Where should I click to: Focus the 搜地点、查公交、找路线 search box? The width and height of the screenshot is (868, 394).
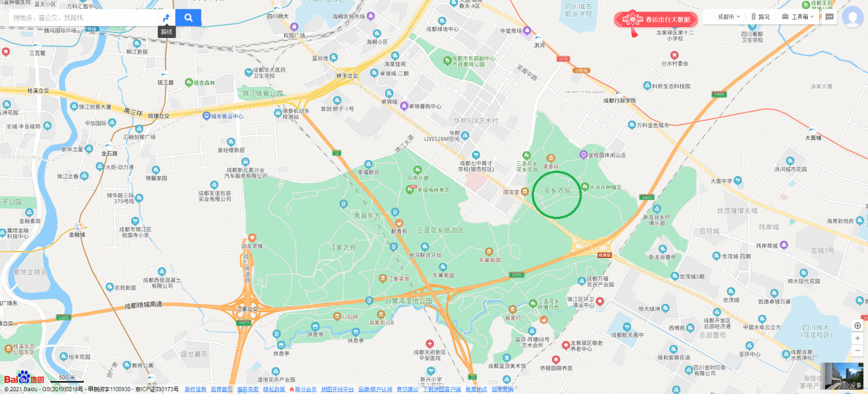(84, 17)
